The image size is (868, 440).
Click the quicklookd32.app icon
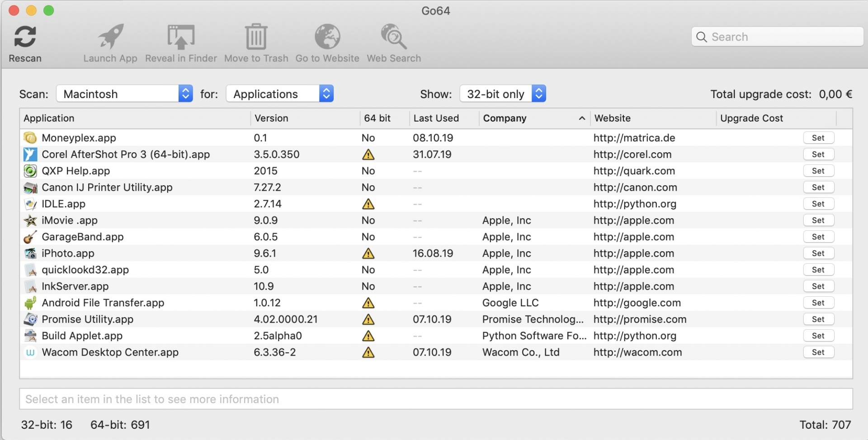30,270
